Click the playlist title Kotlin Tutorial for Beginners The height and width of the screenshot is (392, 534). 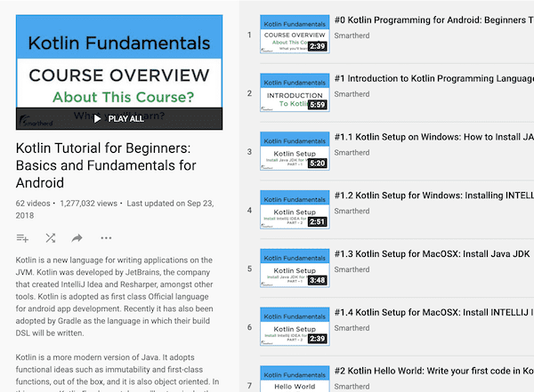pyautogui.click(x=110, y=164)
